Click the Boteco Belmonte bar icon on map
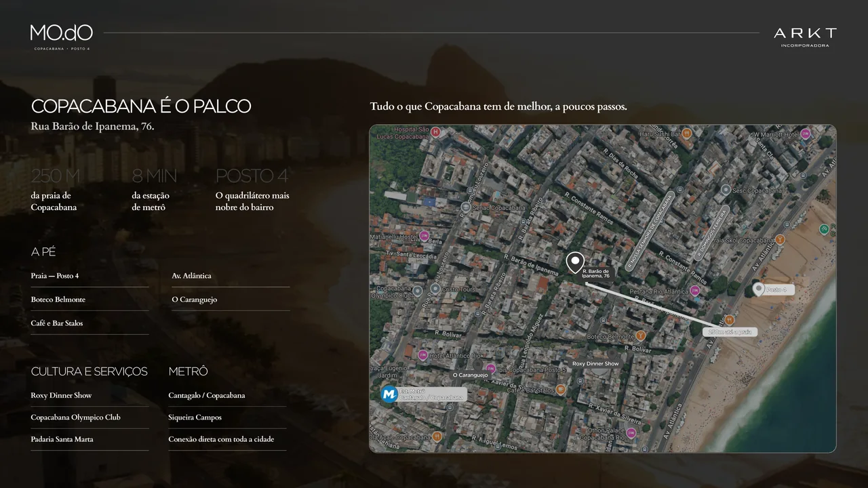 [x=641, y=335]
